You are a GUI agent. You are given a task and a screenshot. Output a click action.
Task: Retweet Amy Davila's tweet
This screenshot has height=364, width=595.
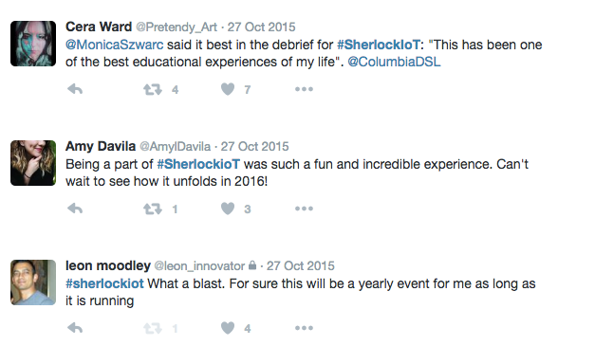153,209
